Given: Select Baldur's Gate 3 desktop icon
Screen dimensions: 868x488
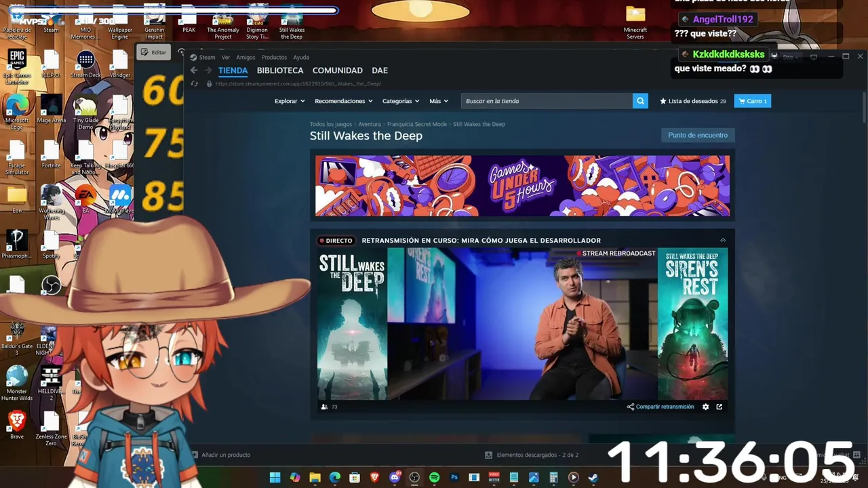Looking at the screenshot, I should pyautogui.click(x=17, y=338).
